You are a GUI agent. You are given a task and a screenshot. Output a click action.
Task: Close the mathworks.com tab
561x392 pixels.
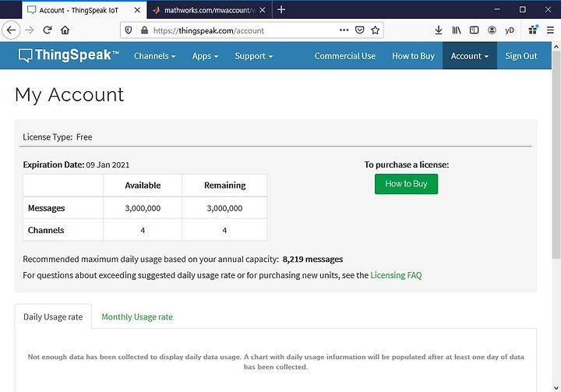click(x=263, y=10)
